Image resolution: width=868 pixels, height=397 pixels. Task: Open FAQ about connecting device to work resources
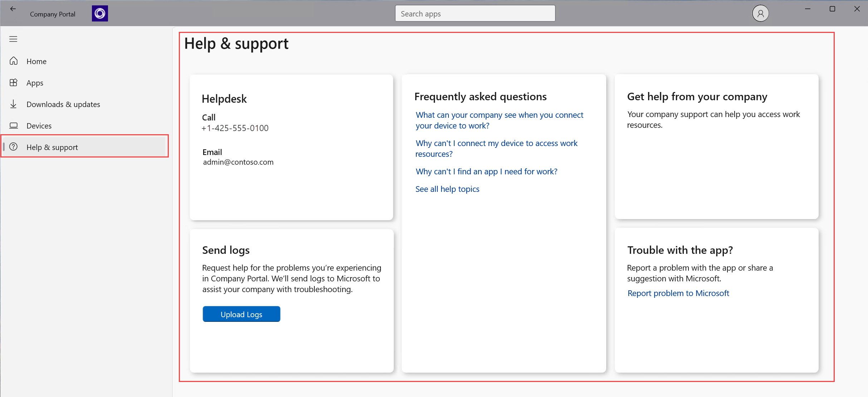496,149
